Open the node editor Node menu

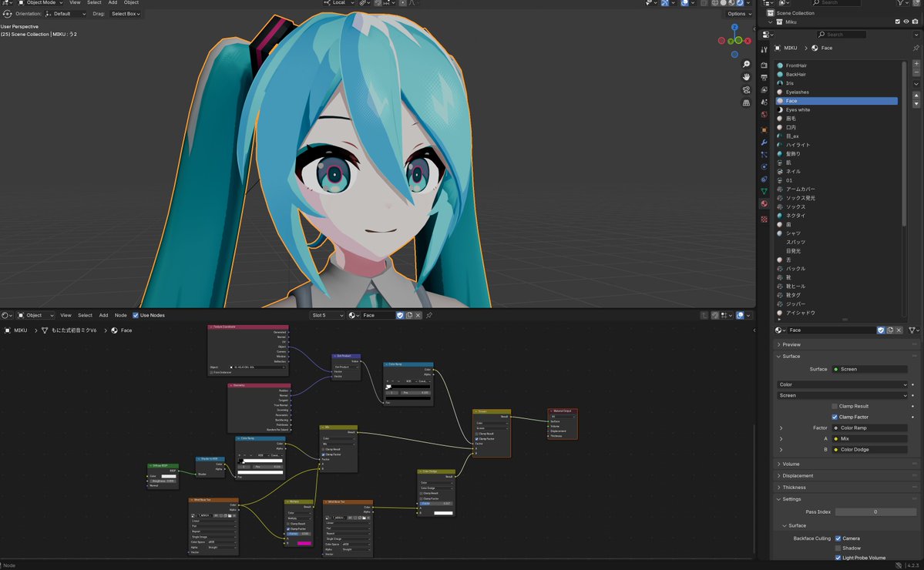click(121, 315)
